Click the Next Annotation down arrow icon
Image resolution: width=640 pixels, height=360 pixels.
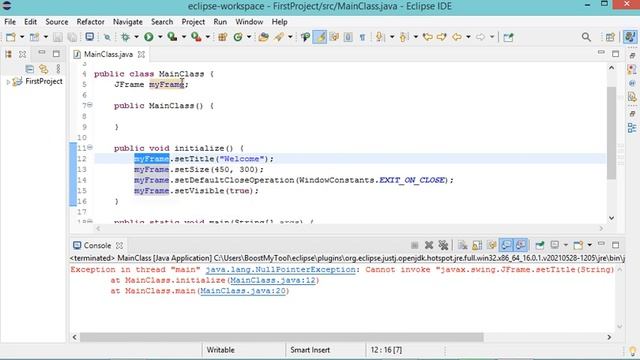coord(380,37)
